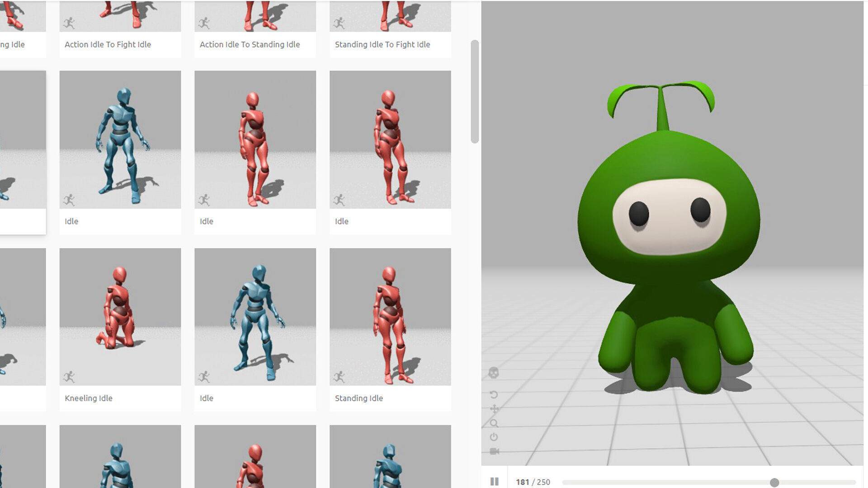868x488 pixels.
Task: Select the Kneeling Idle animation thumbnail
Action: pos(120,317)
